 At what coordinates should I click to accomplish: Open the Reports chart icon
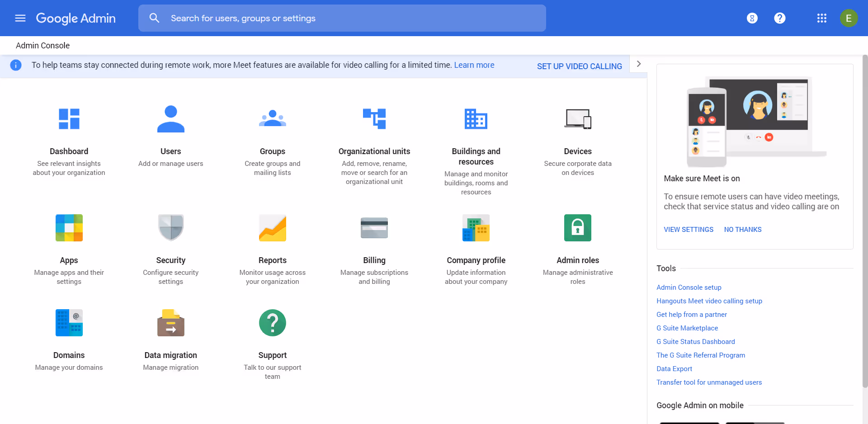pos(273,228)
